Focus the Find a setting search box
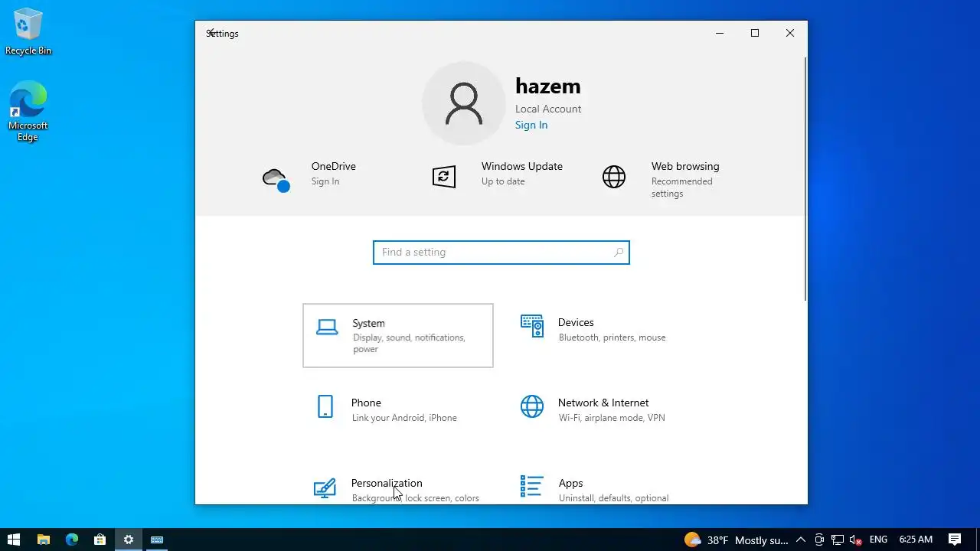This screenshot has width=980, height=551. click(501, 253)
